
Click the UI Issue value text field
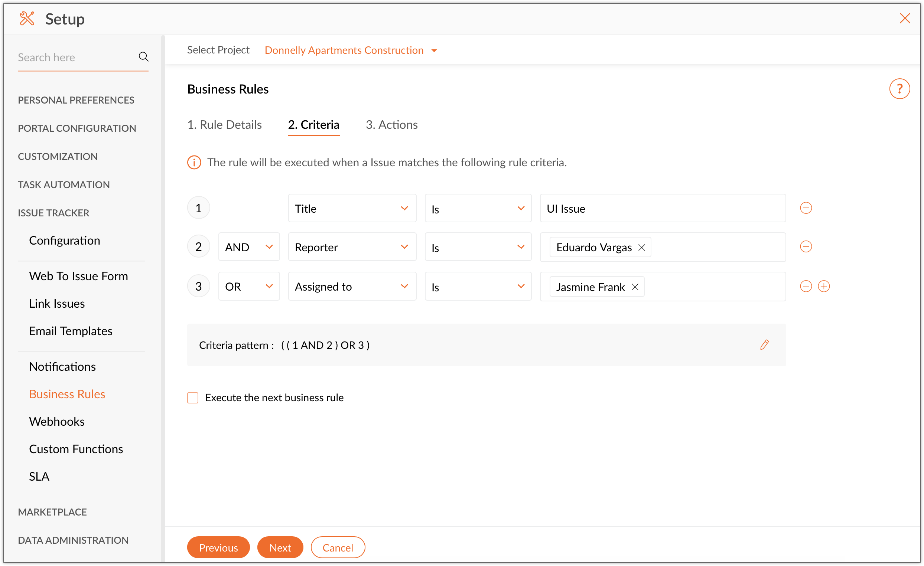[x=662, y=209]
